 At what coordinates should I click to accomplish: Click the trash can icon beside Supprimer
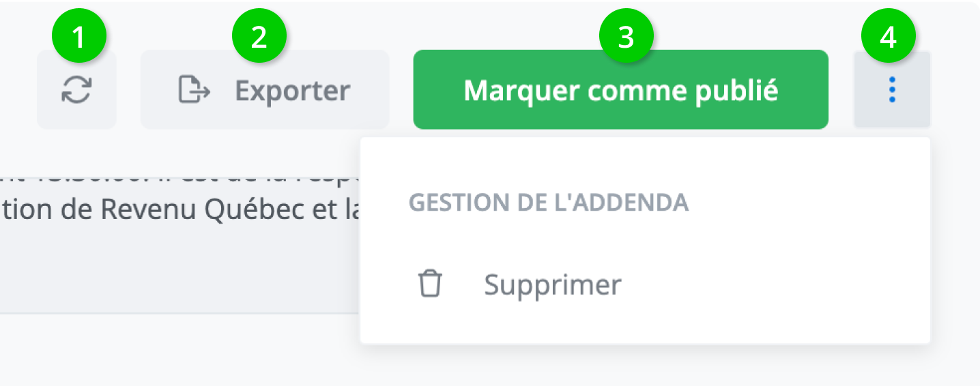[x=430, y=284]
